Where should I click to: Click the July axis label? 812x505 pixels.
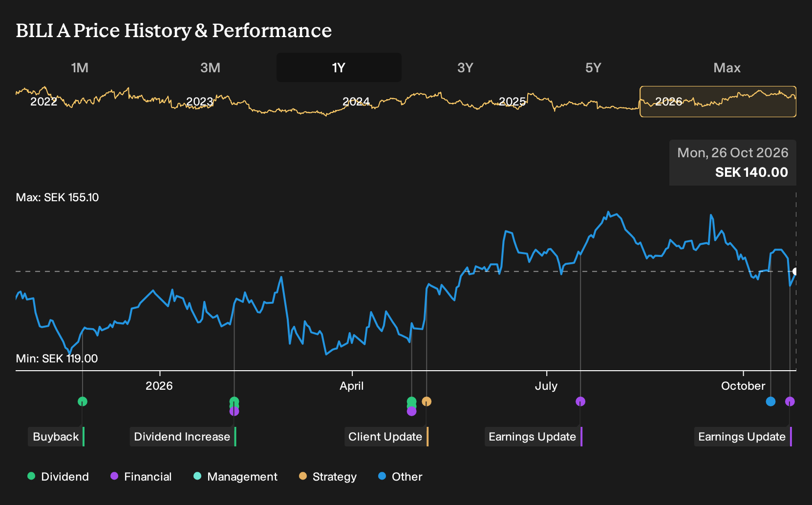[546, 386]
